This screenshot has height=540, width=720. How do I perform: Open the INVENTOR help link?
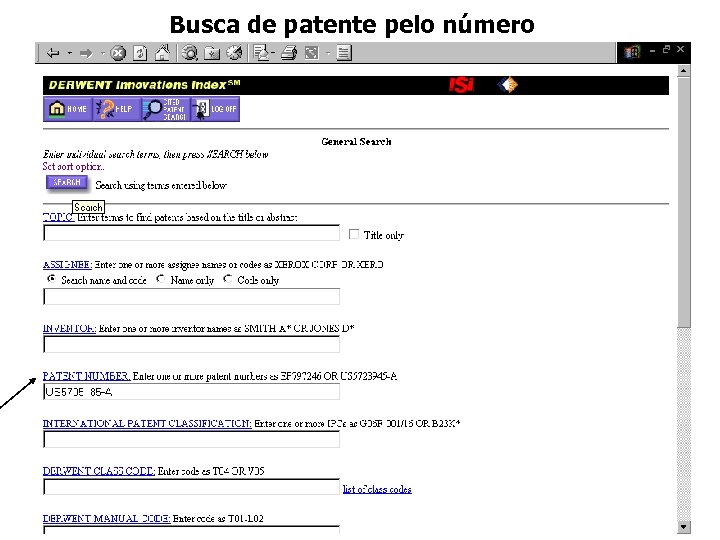(x=69, y=328)
